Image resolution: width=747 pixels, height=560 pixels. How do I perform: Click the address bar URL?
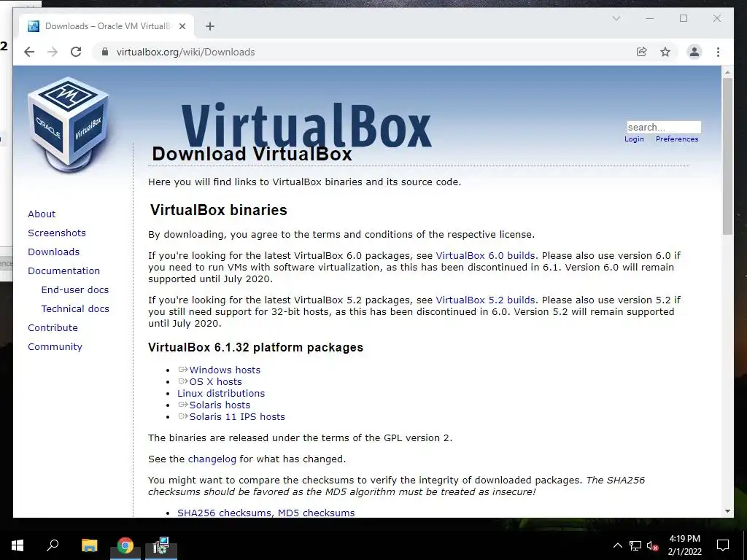coord(186,52)
